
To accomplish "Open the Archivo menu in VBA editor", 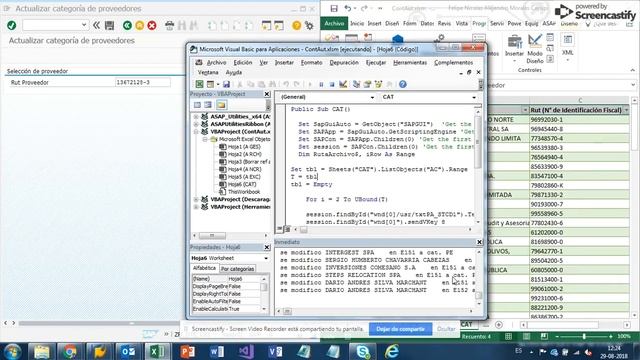I will (216, 62).
